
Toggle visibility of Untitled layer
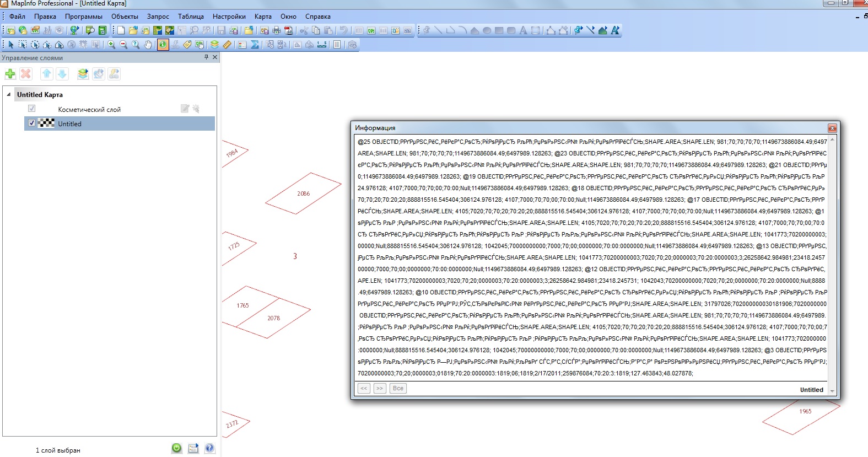pos(32,123)
